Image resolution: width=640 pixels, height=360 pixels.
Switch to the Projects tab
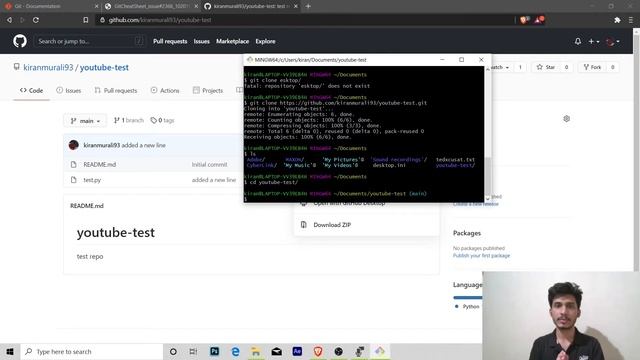(208, 90)
